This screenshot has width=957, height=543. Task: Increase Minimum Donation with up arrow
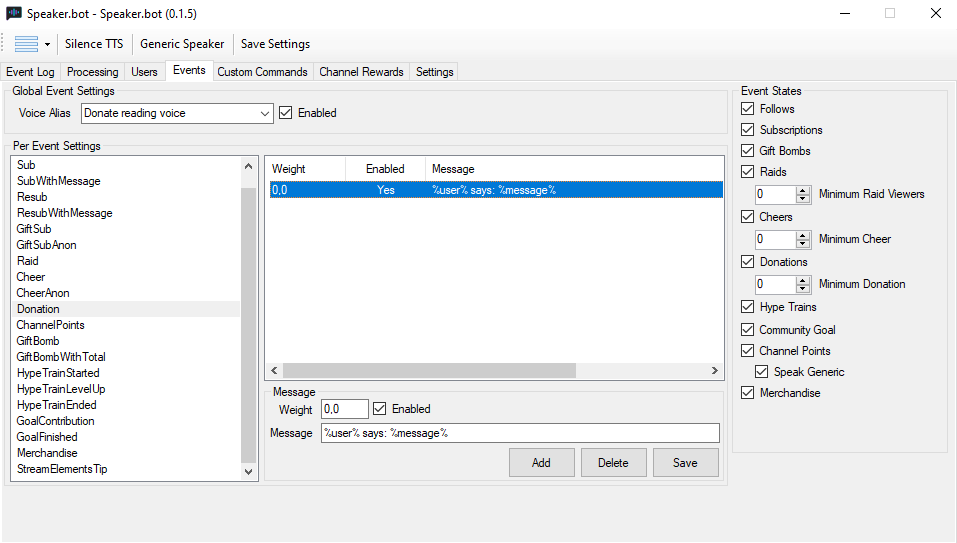pyautogui.click(x=803, y=280)
